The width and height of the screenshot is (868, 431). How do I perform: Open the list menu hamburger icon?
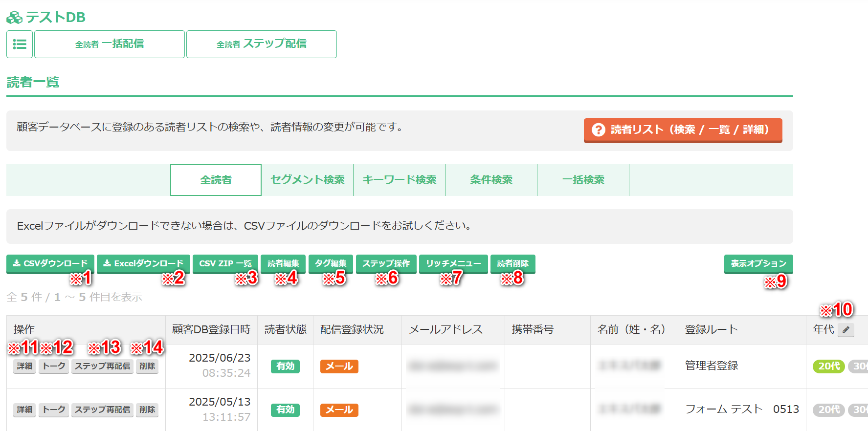(20, 44)
